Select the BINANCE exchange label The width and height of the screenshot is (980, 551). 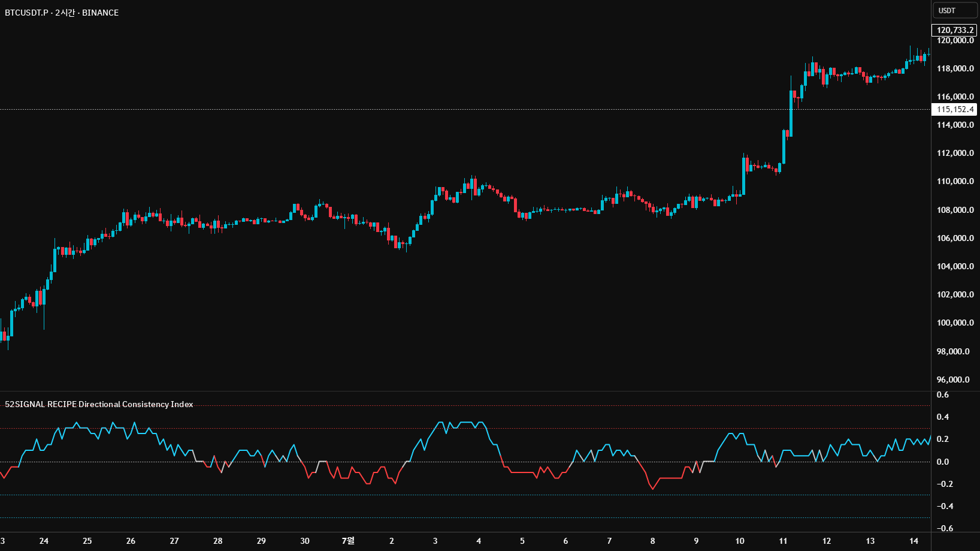(x=100, y=12)
